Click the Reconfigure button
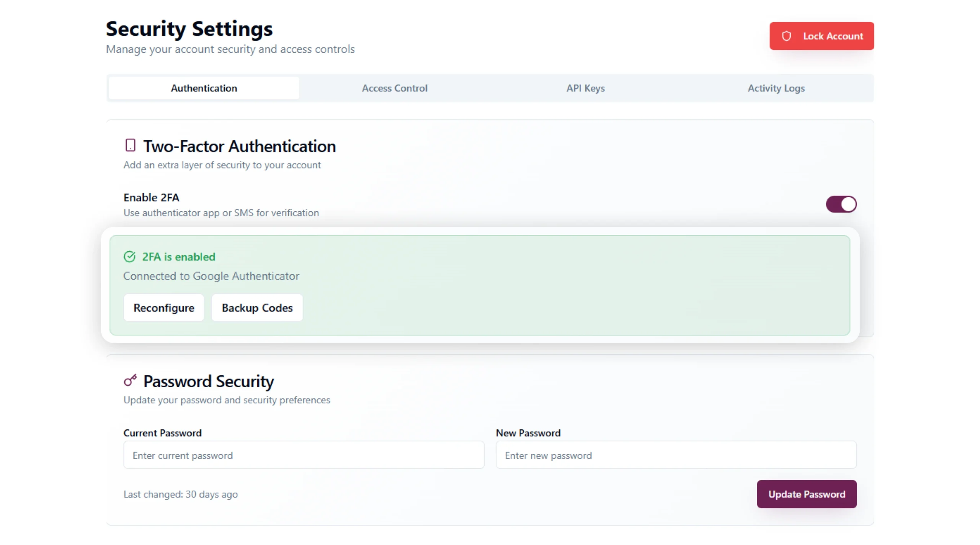 coord(164,308)
